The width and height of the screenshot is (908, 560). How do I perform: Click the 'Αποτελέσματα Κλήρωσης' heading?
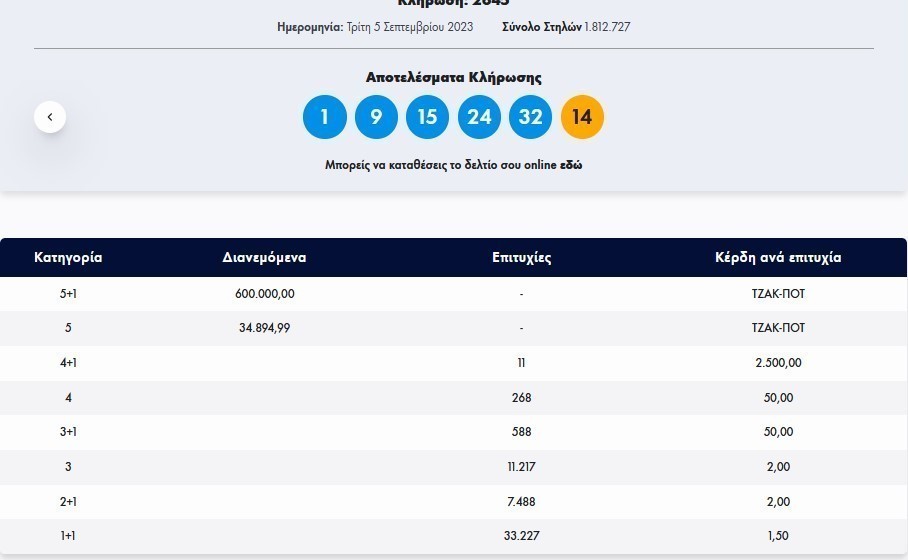click(453, 77)
